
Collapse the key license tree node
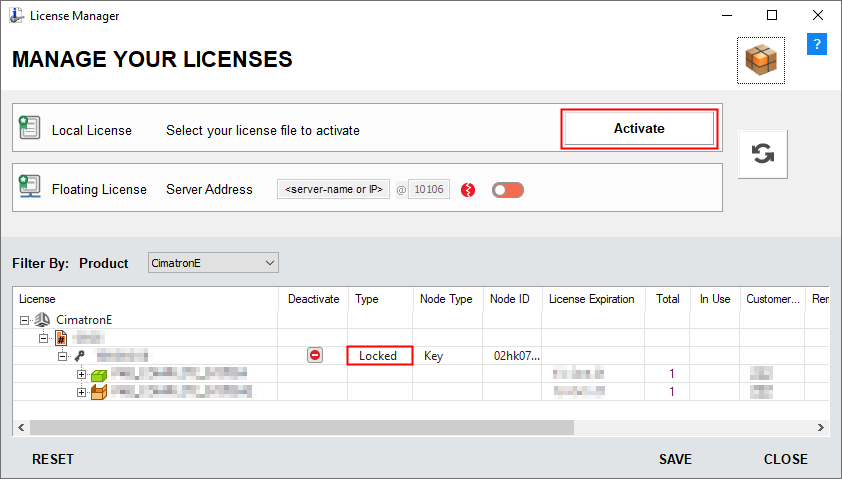click(x=62, y=356)
